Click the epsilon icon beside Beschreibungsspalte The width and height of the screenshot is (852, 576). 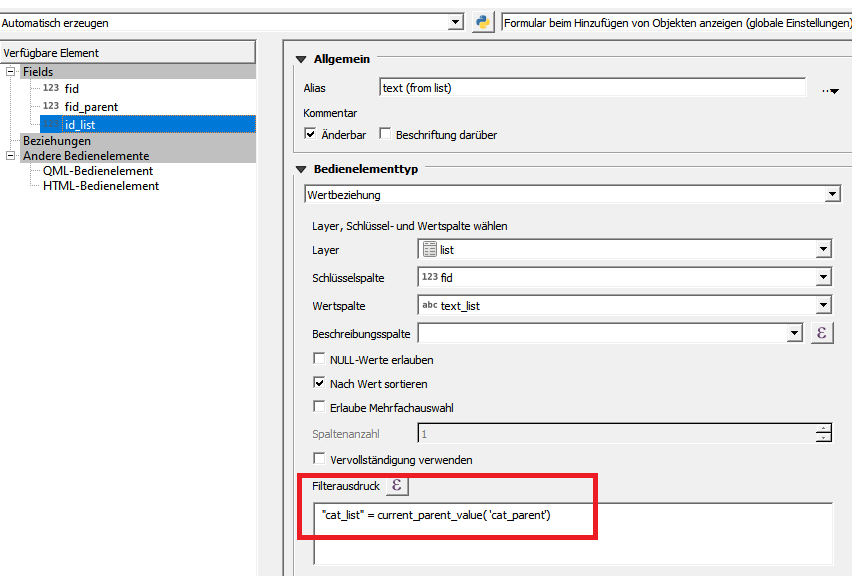tap(822, 331)
